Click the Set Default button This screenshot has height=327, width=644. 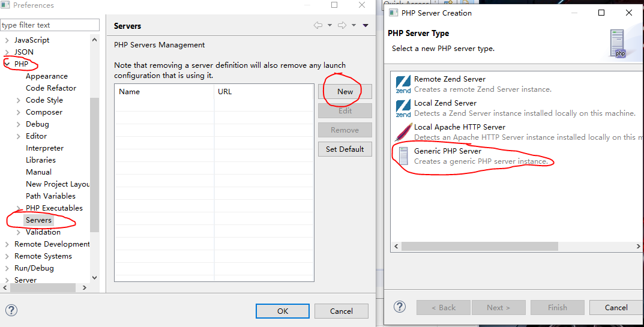[x=345, y=149]
